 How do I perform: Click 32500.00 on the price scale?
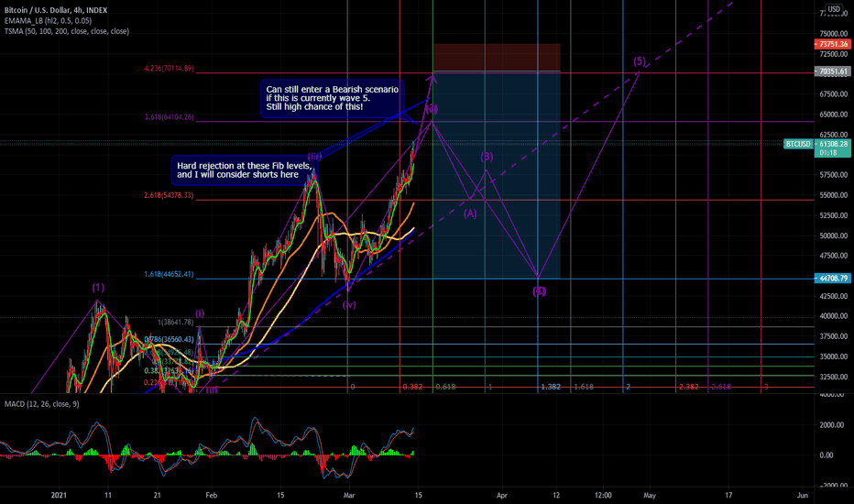[x=833, y=377]
